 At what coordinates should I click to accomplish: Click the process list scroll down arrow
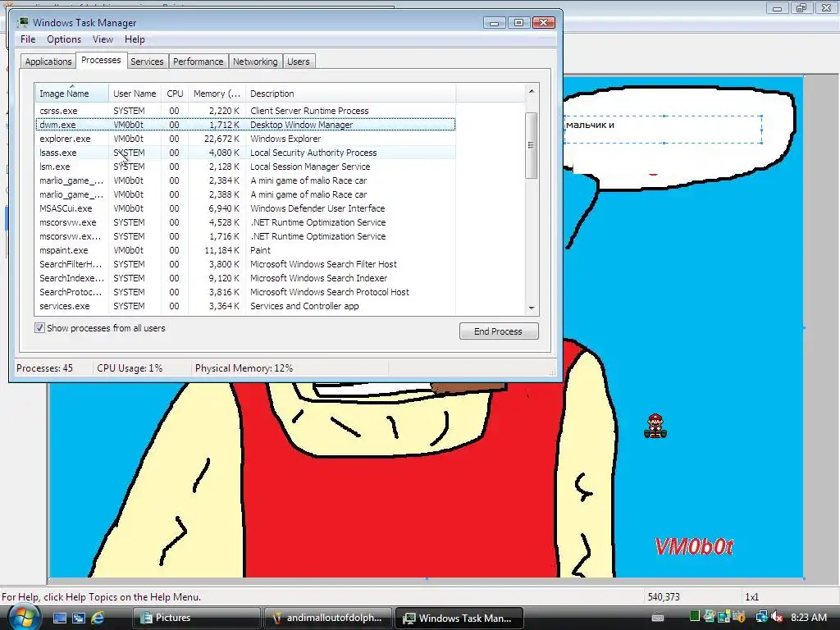[532, 308]
